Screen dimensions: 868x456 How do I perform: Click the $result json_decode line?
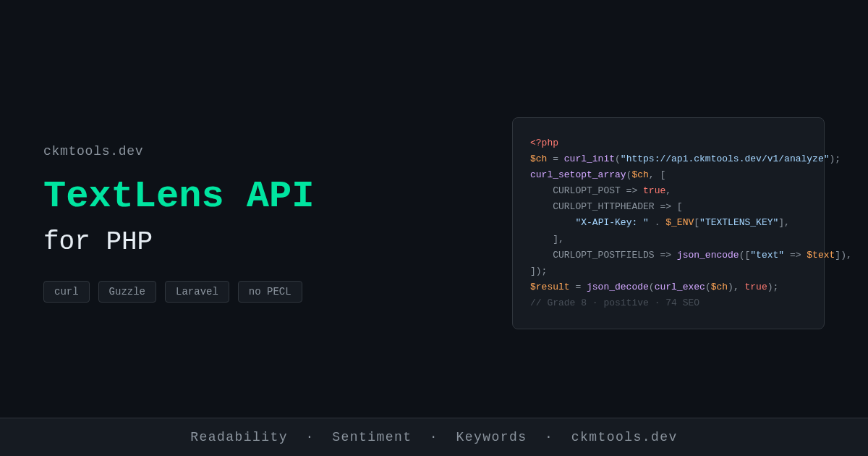tap(654, 287)
